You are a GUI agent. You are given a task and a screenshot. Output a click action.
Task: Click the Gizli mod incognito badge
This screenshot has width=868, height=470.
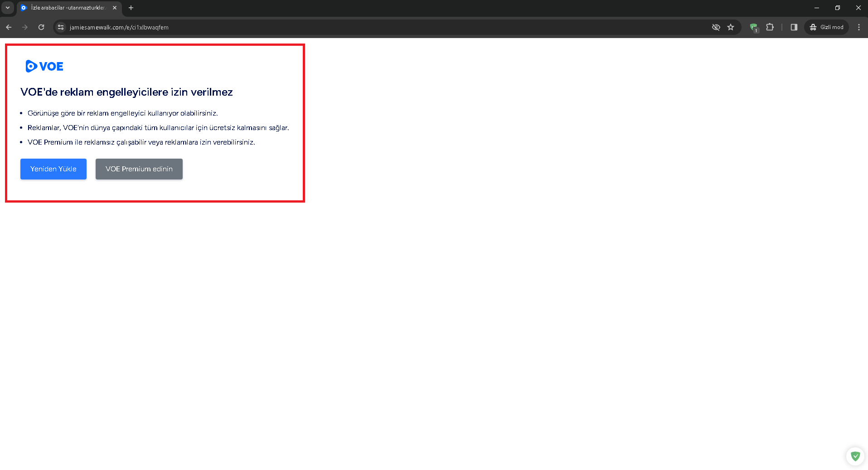point(826,27)
